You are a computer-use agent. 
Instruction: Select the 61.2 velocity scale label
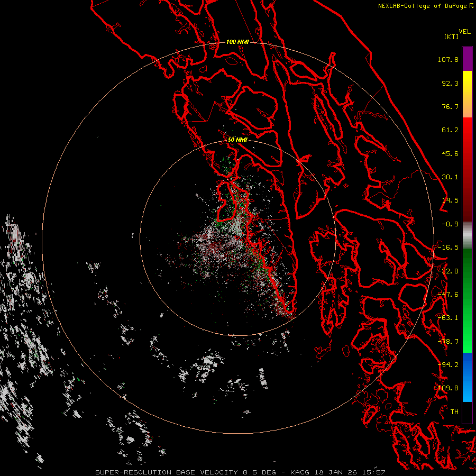tap(450, 130)
